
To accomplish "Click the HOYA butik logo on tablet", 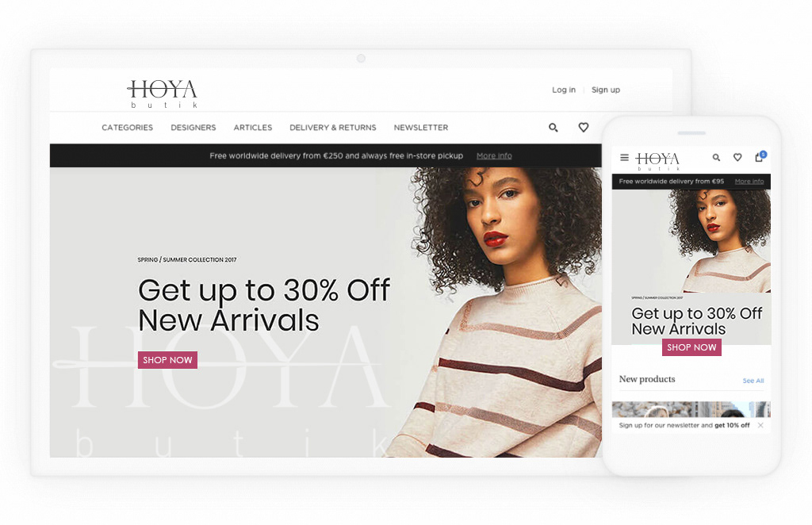I will point(163,94).
